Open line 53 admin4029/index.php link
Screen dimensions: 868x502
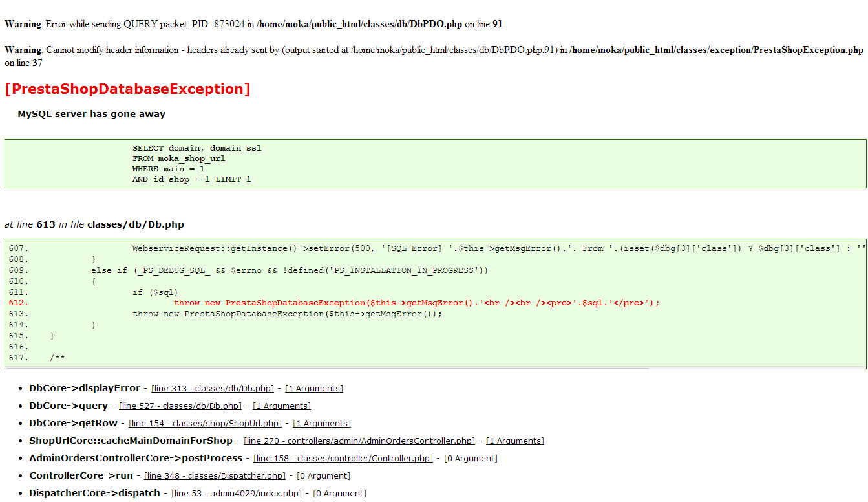pos(237,494)
